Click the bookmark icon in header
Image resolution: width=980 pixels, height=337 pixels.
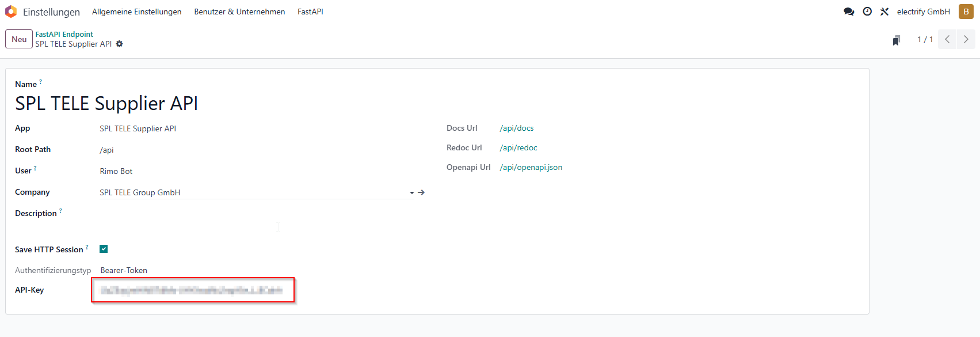pos(896,40)
